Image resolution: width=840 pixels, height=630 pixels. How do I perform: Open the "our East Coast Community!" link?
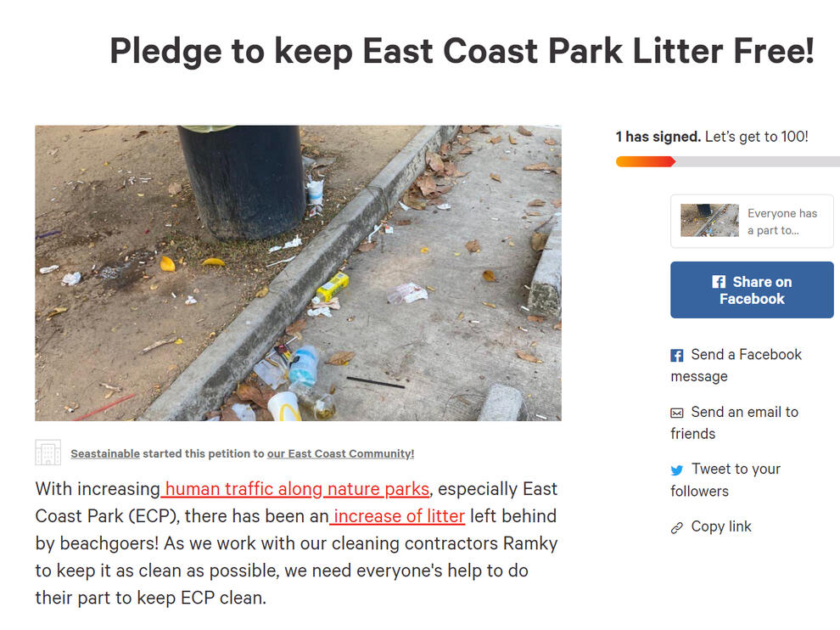340,453
